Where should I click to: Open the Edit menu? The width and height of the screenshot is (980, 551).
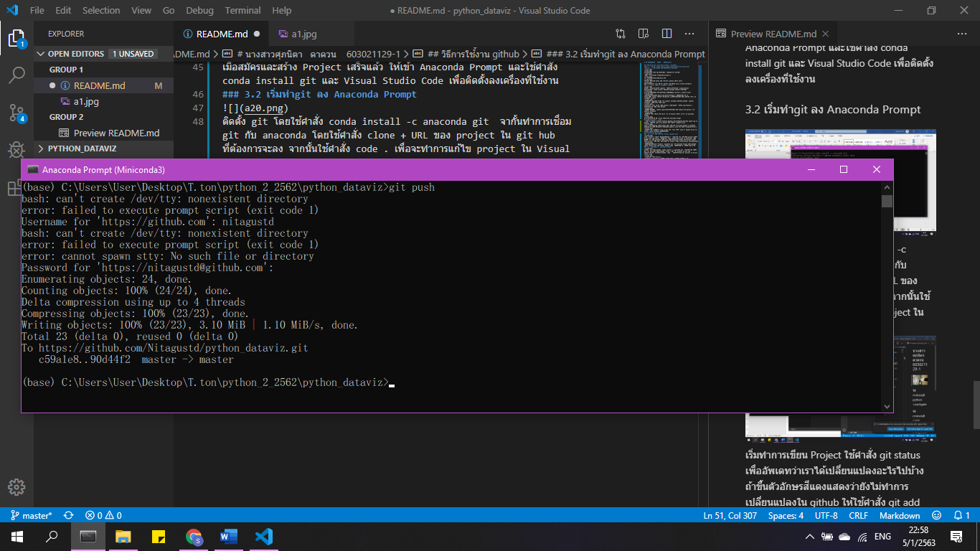point(63,10)
